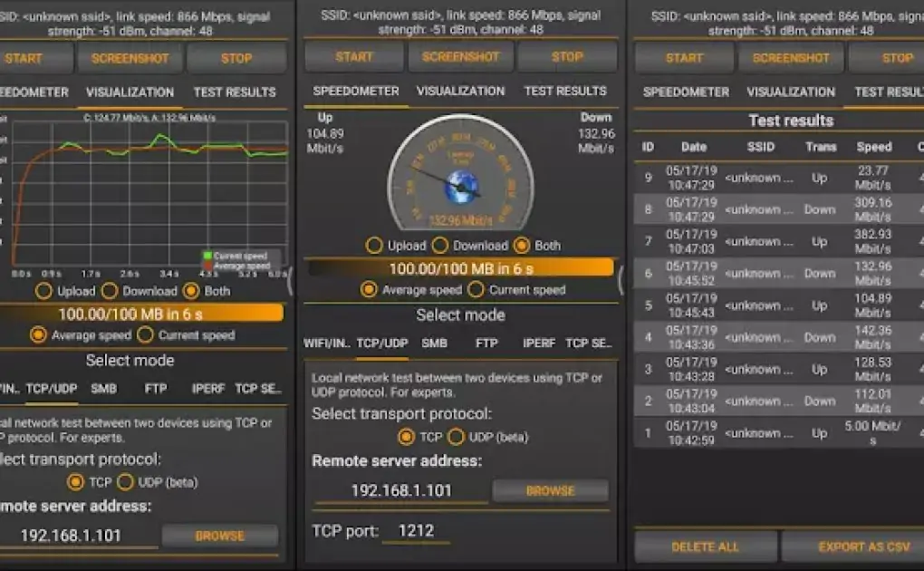This screenshot has height=571, width=924.
Task: Open VISUALIZATION tab on the test results screen
Action: (x=791, y=92)
